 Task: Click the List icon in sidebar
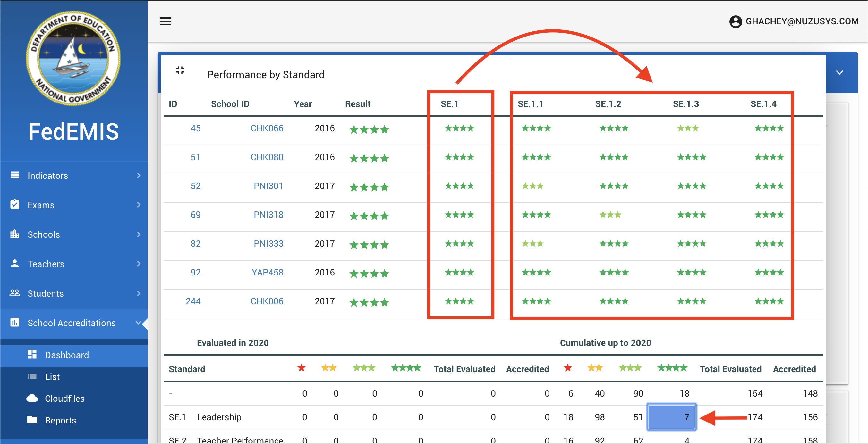pos(32,376)
